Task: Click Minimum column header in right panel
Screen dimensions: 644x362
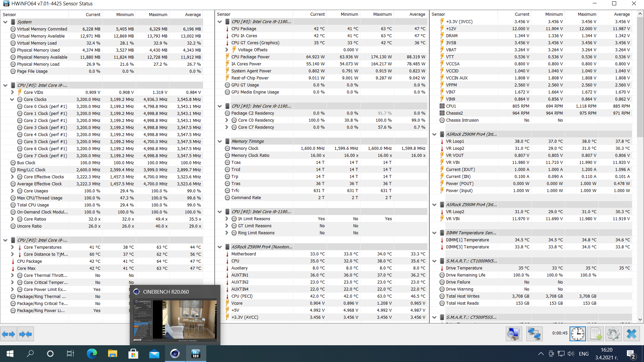Action: pos(548,14)
